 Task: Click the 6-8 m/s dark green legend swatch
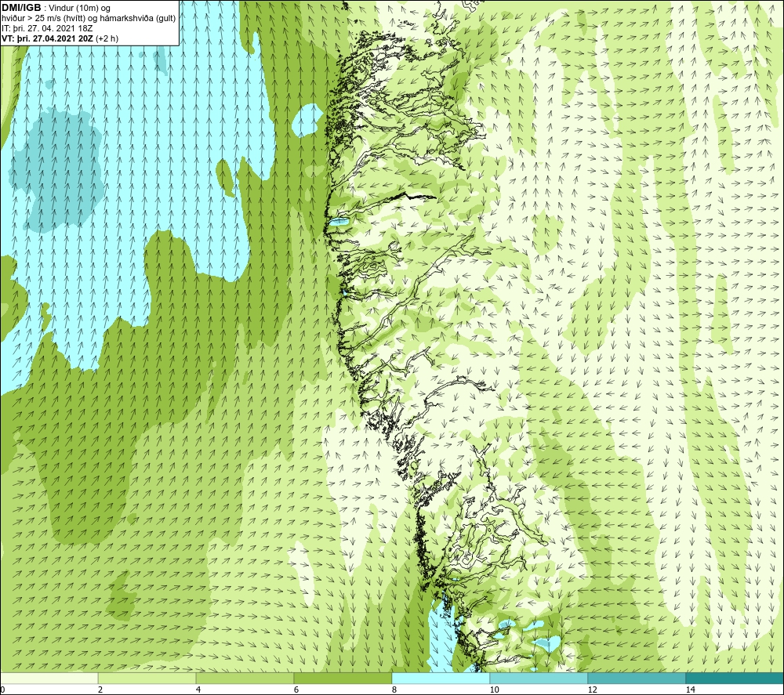(343, 679)
